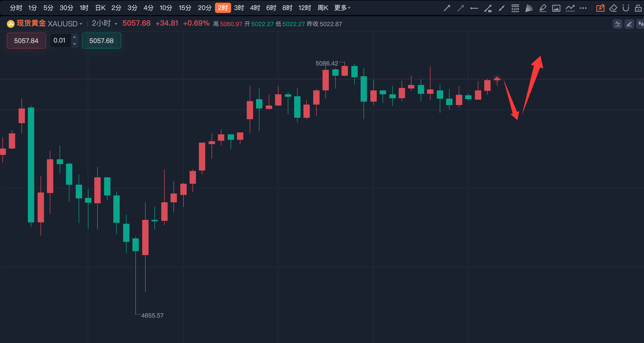This screenshot has width=644, height=343.
Task: Increase lot size with up stepper arrow
Action: [74, 37]
